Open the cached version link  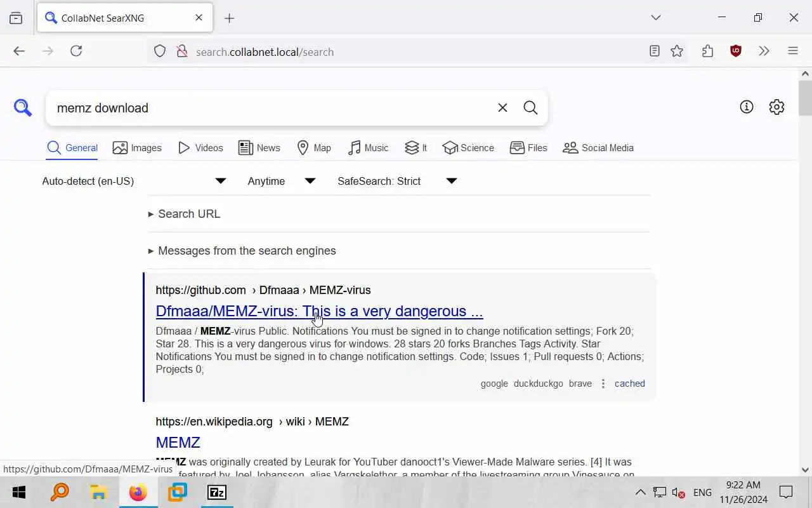click(x=630, y=384)
